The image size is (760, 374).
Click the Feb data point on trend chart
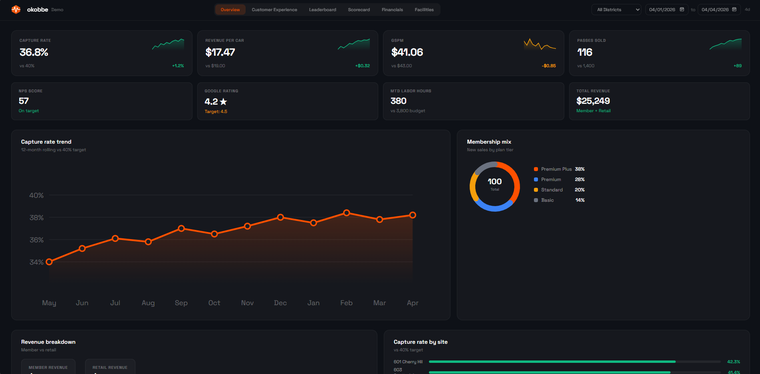click(x=347, y=213)
